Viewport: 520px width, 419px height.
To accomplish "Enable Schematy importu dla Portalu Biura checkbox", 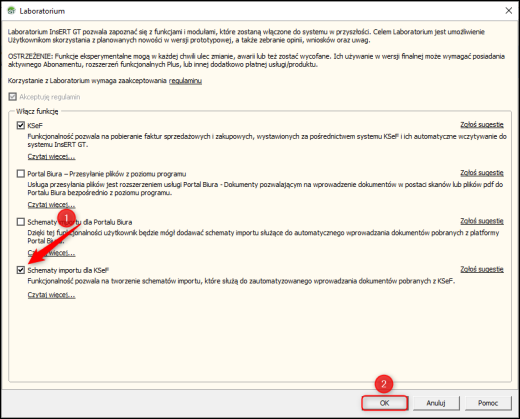I will tap(21, 222).
